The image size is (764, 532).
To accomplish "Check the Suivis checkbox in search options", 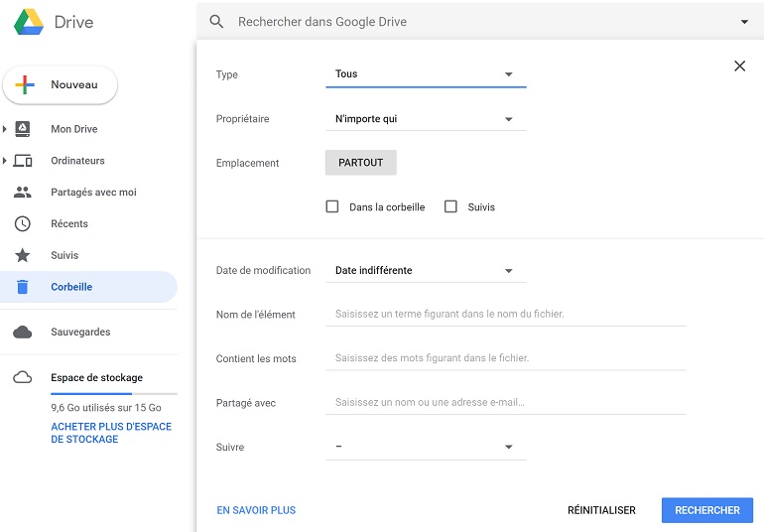I will point(450,206).
